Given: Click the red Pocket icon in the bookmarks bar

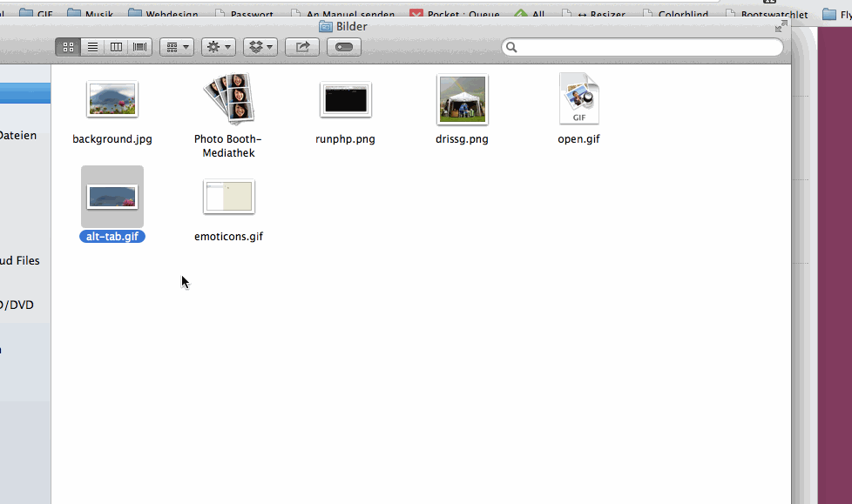Looking at the screenshot, I should tap(416, 14).
